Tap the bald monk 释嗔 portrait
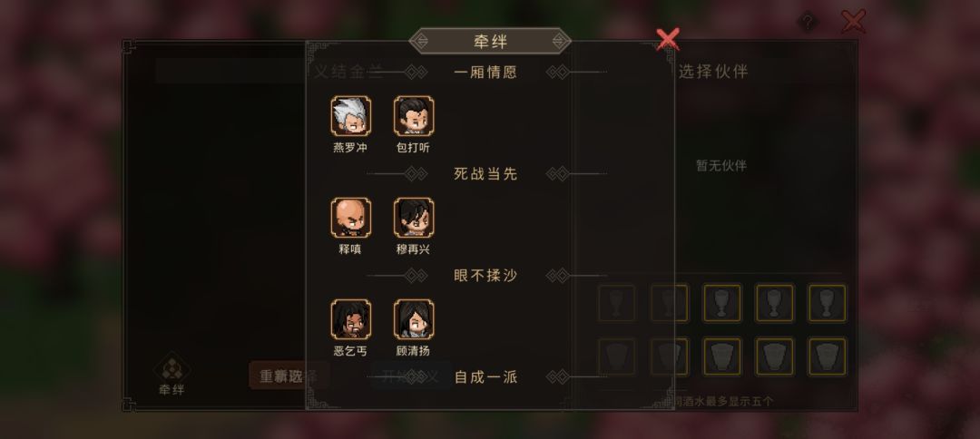Viewport: 980px width, 439px height. coord(350,218)
